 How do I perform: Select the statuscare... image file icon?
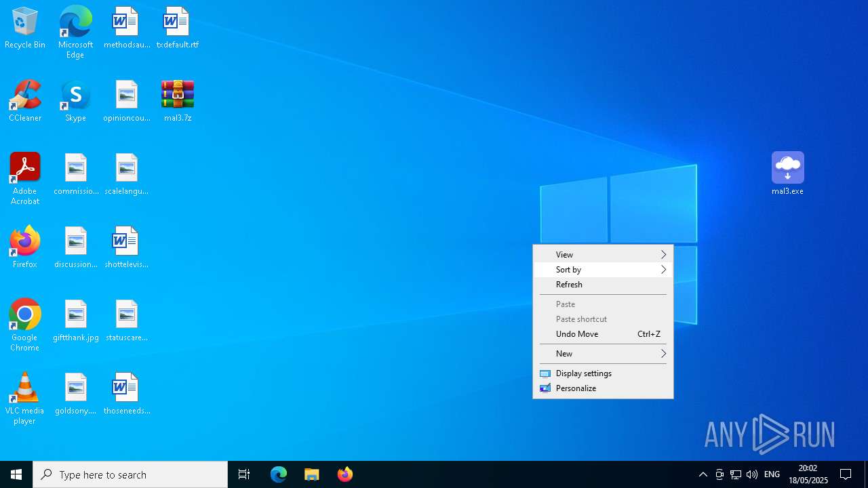[126, 321]
